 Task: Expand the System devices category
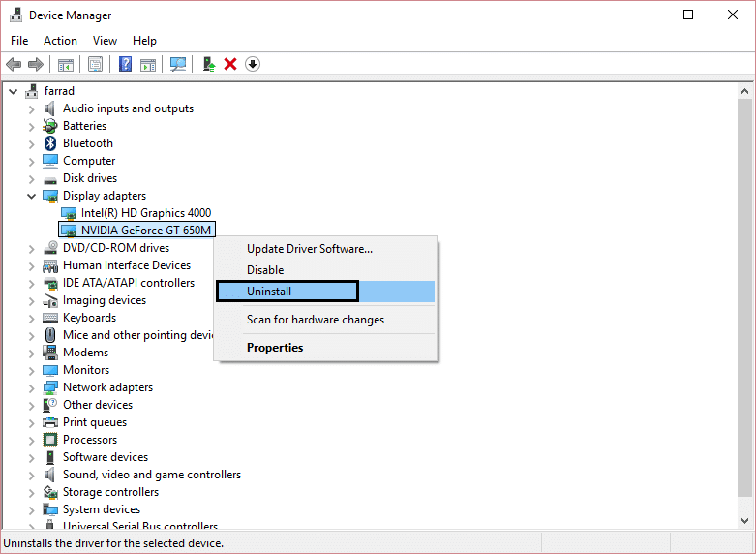[x=31, y=510]
